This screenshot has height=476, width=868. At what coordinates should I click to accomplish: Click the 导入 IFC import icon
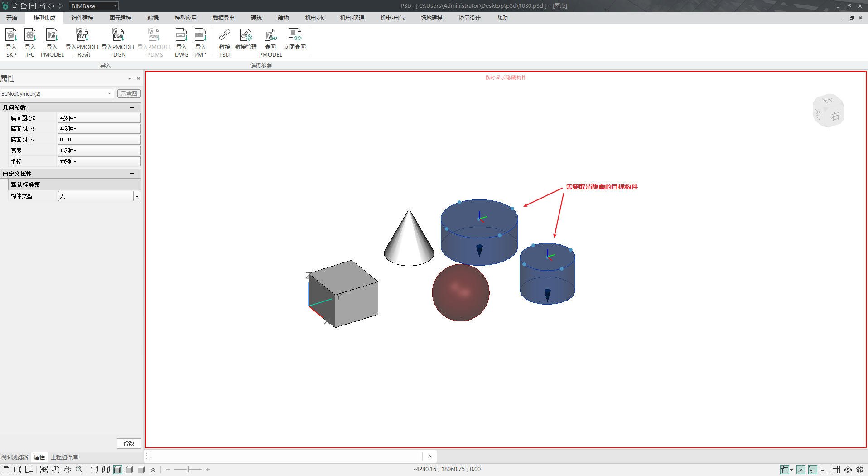(30, 42)
